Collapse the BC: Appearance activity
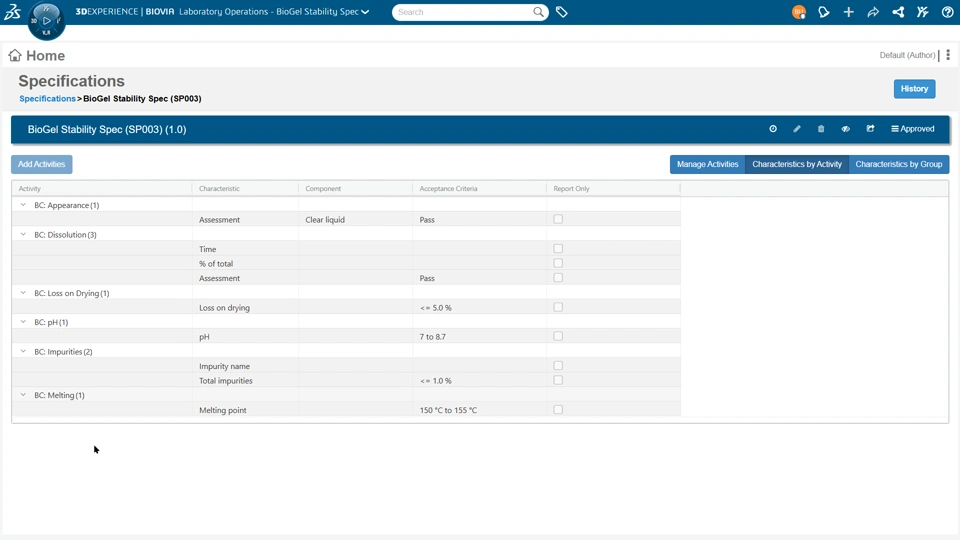The width and height of the screenshot is (960, 540). point(23,205)
